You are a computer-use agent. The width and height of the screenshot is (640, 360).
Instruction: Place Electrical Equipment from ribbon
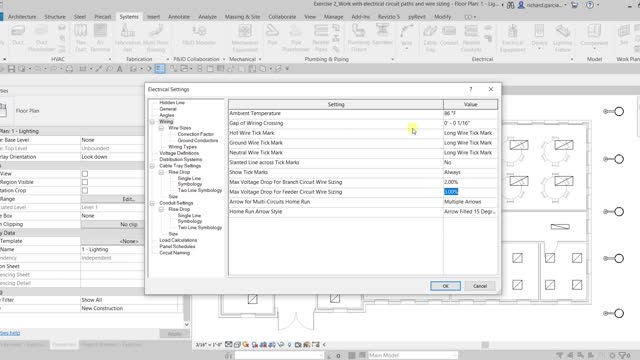click(513, 38)
